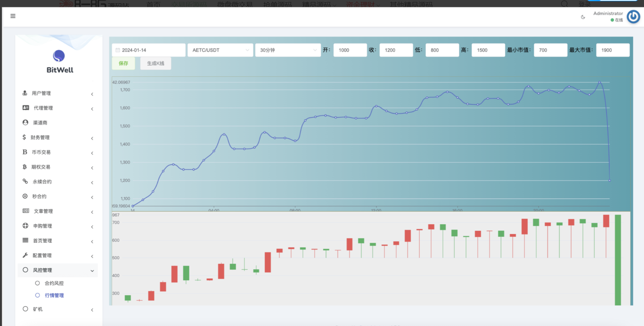Open 渠道商 menu item
The width and height of the screenshot is (644, 326).
click(40, 123)
